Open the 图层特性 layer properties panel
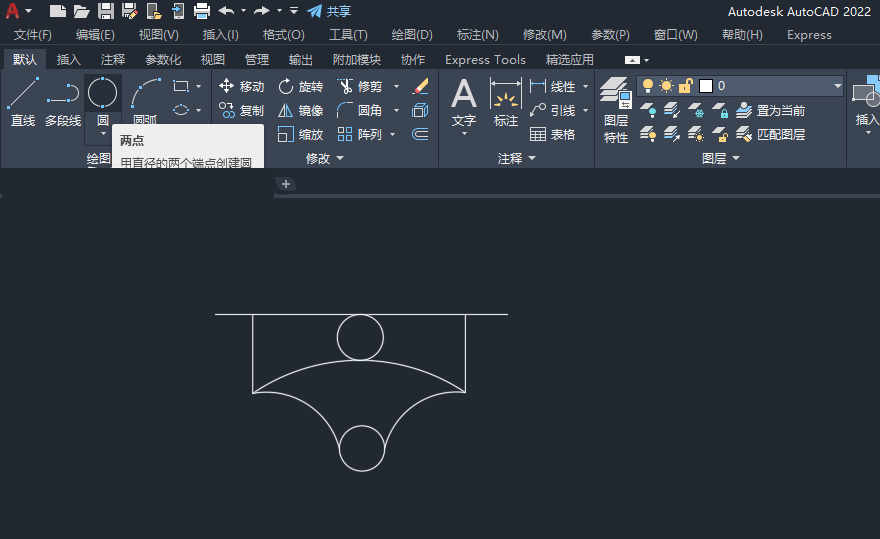 [x=616, y=110]
